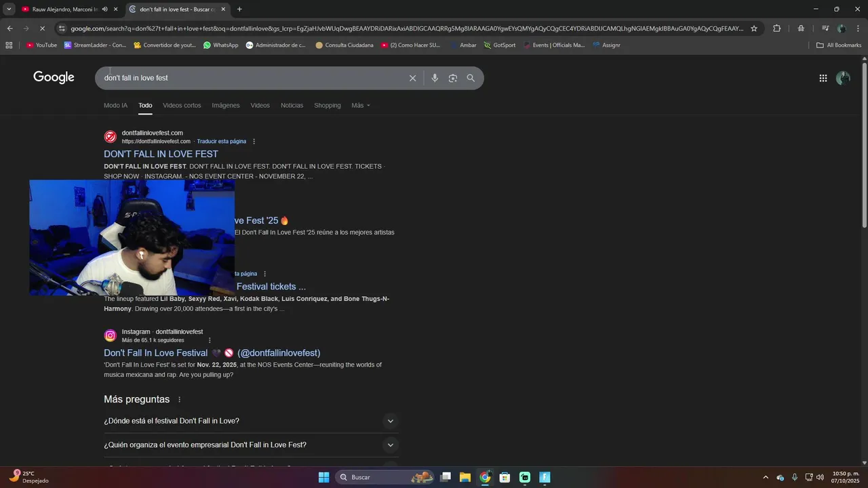Open Microsoft Store from the taskbar

[505, 477]
